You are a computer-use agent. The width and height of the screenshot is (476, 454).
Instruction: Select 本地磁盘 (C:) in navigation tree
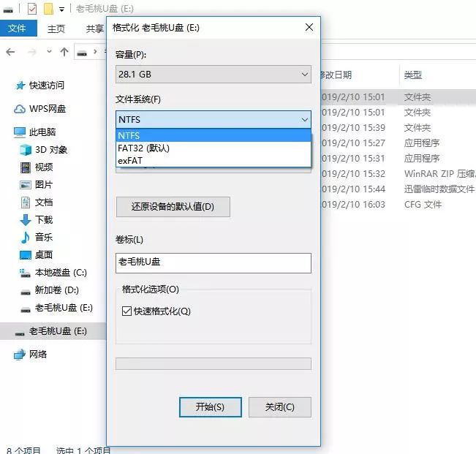tap(61, 273)
